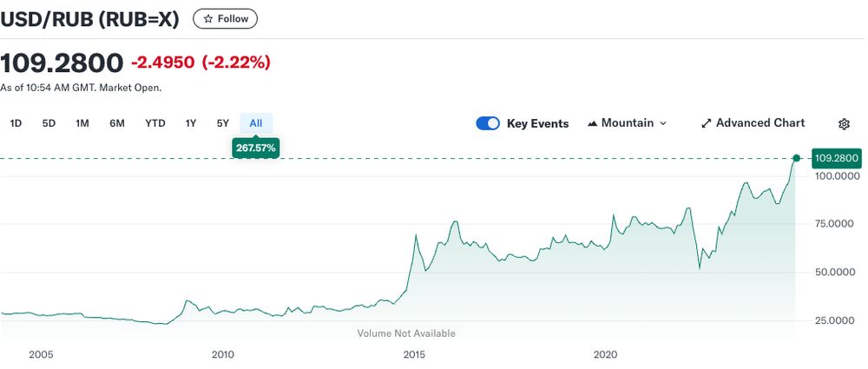Select the 1D time range
This screenshot has height=369, width=868.
16,123
